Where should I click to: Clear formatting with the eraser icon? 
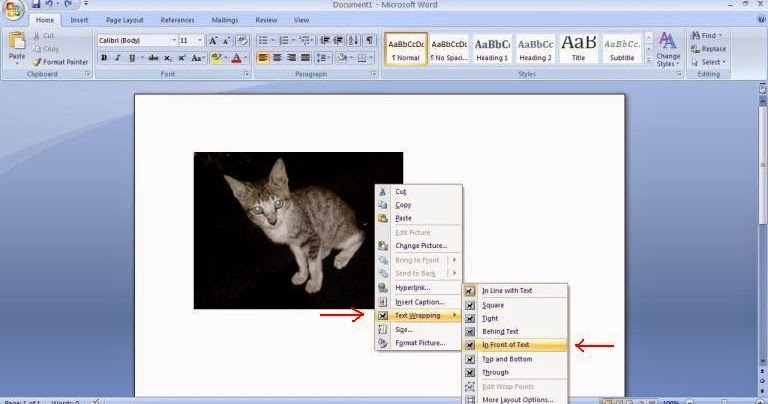tap(242, 41)
